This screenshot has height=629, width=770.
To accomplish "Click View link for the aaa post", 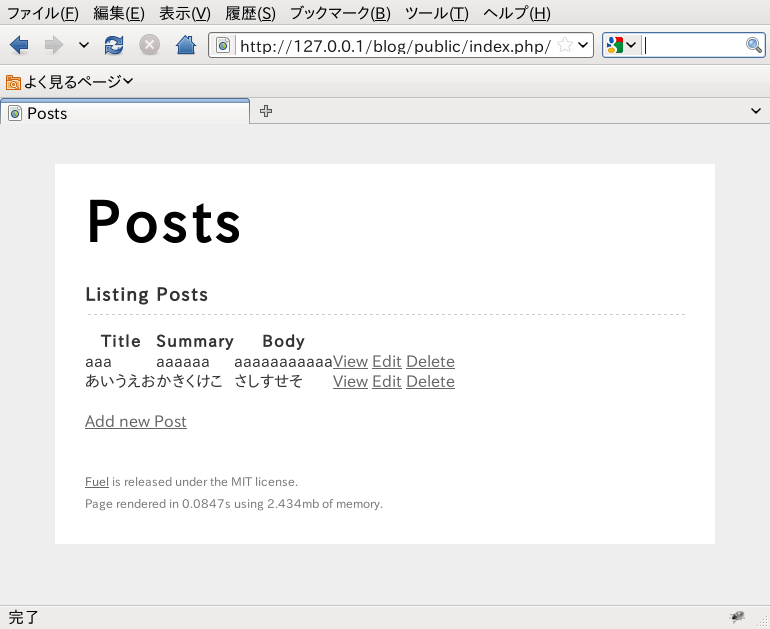I will pyautogui.click(x=350, y=362).
